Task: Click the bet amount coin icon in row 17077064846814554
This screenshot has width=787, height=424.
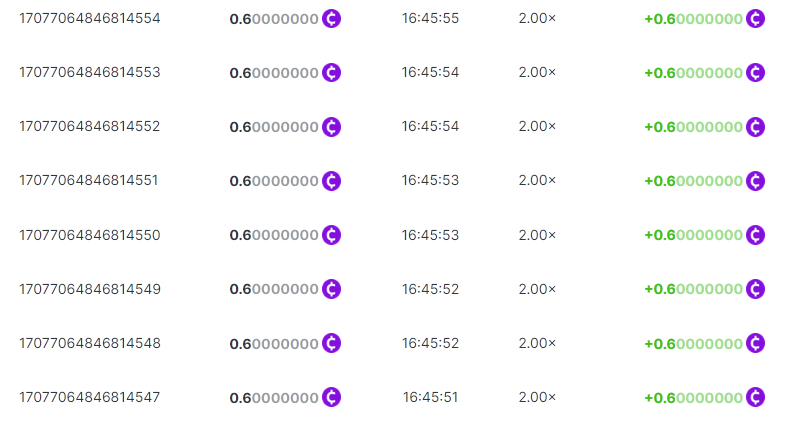Action: click(332, 19)
